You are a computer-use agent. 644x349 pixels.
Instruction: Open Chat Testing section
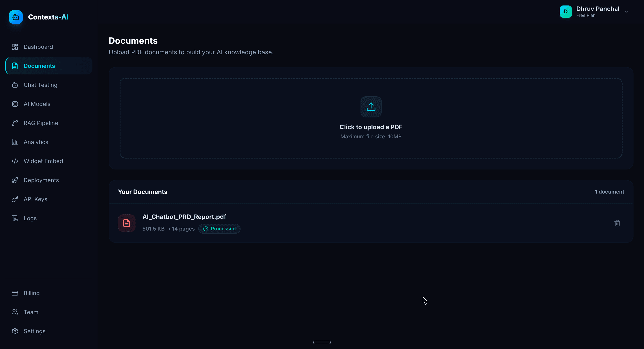(x=49, y=85)
